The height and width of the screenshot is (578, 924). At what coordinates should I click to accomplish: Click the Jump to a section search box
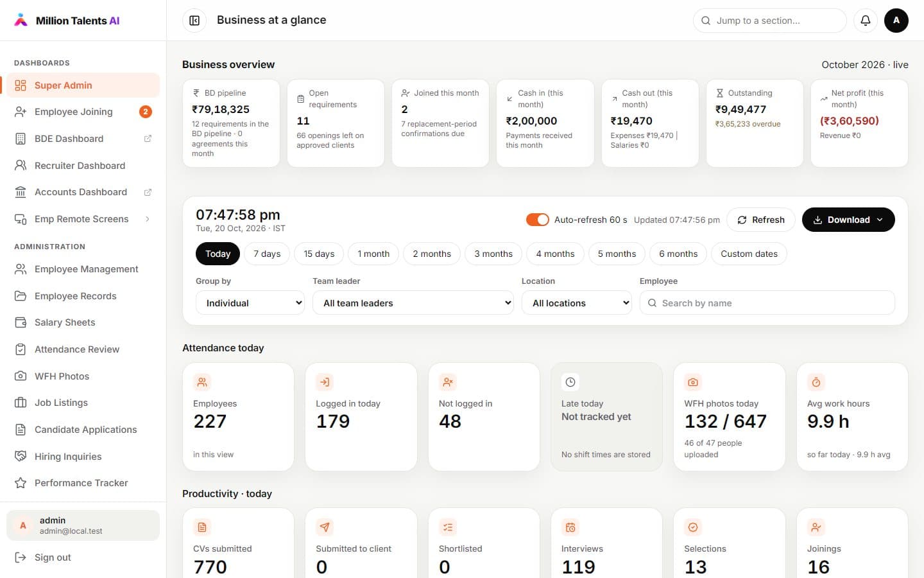tap(770, 21)
